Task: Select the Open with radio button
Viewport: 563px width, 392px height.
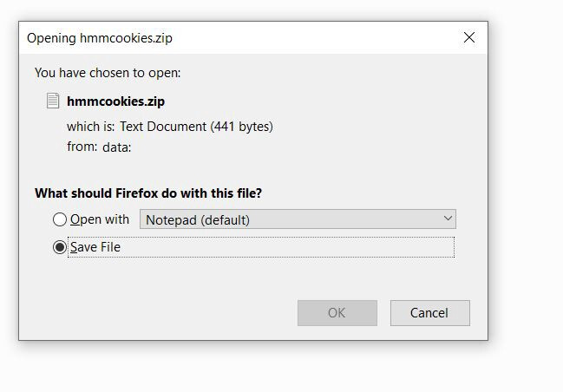Action: click(60, 219)
